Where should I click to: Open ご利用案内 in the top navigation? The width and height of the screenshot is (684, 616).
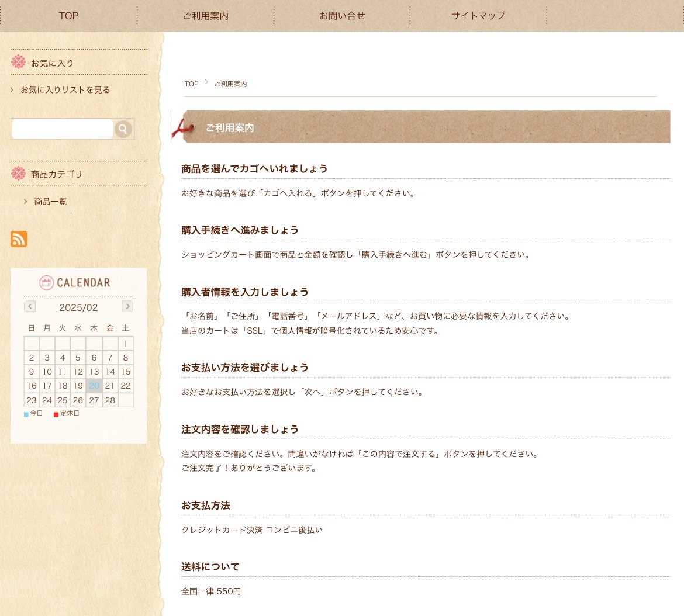point(205,16)
